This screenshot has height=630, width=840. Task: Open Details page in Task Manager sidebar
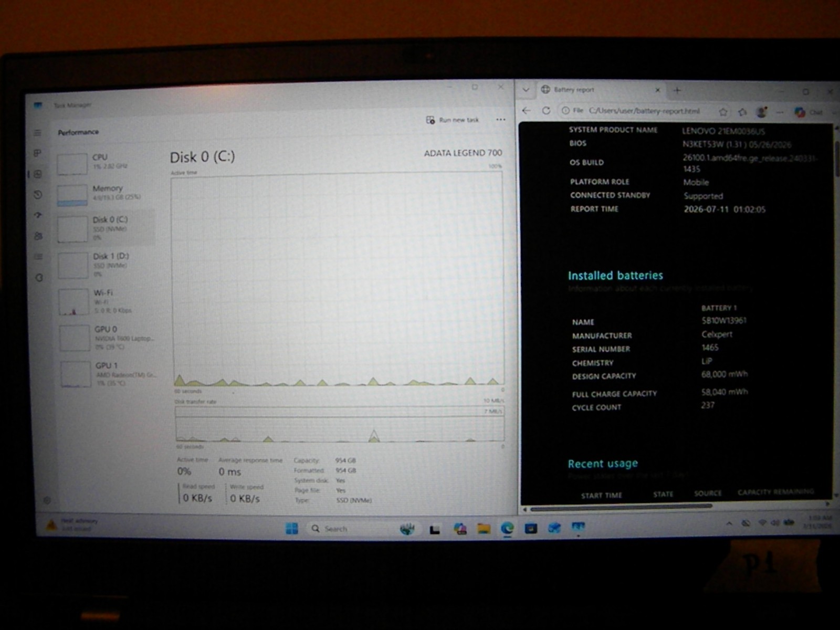[38, 257]
